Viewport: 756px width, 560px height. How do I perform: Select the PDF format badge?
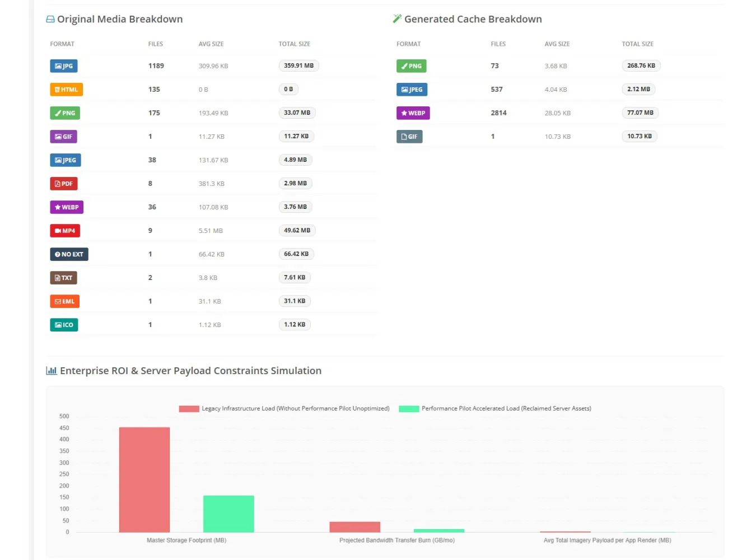pyautogui.click(x=64, y=184)
